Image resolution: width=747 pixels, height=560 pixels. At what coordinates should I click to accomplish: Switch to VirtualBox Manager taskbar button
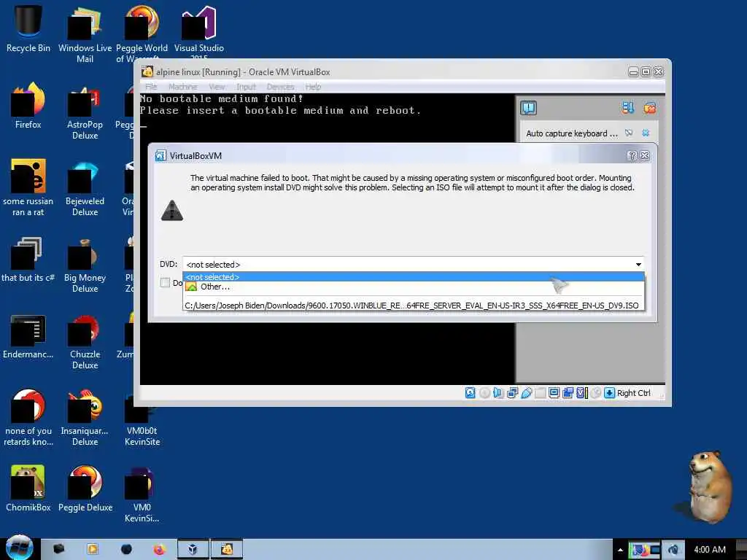point(193,549)
